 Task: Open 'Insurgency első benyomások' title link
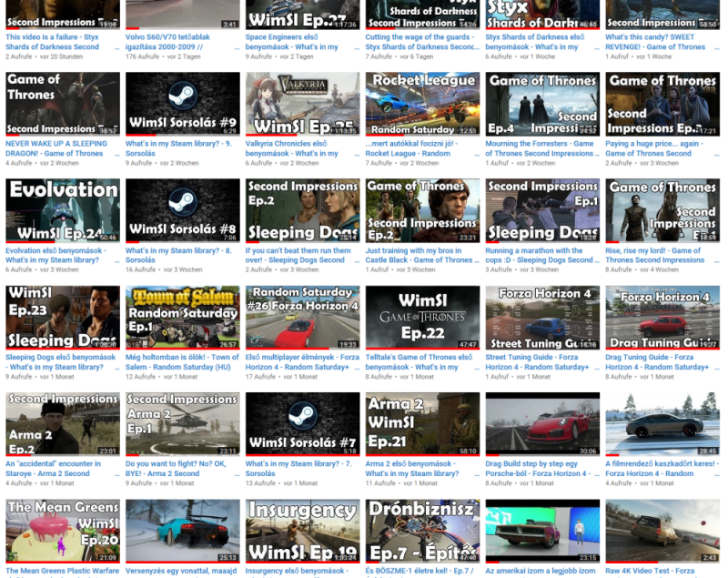[x=298, y=571]
